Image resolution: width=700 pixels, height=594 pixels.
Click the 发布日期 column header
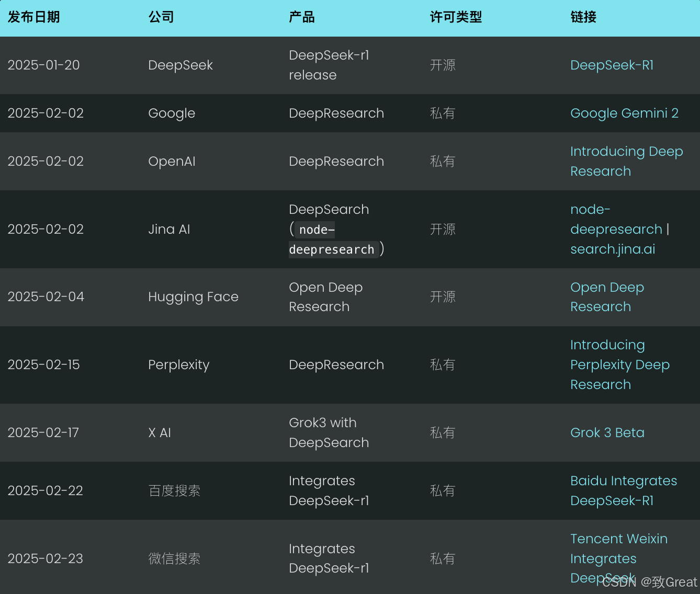pos(33,17)
